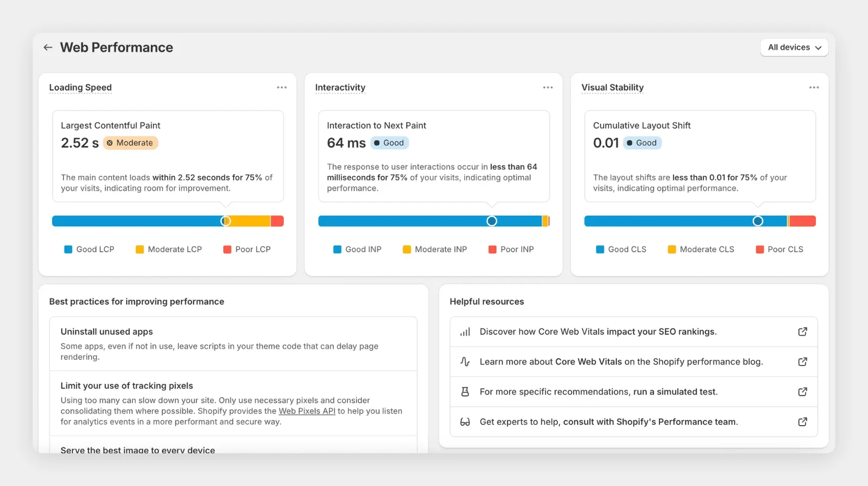The width and height of the screenshot is (868, 486).
Task: Click the Poor INP red legend swatch
Action: point(492,249)
